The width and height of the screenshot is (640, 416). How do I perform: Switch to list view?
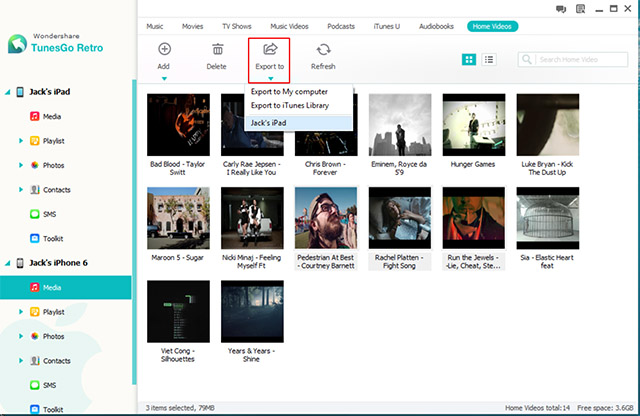point(489,60)
